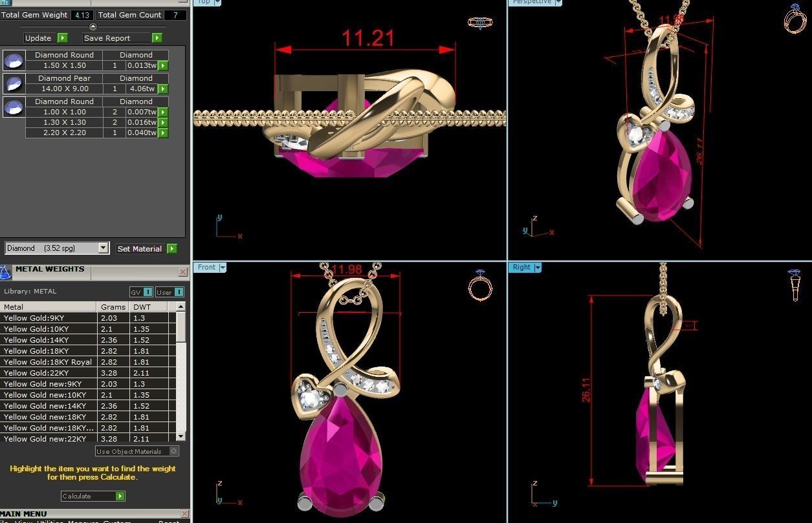The height and width of the screenshot is (523, 812).
Task: Click the Update button
Action: [45, 38]
